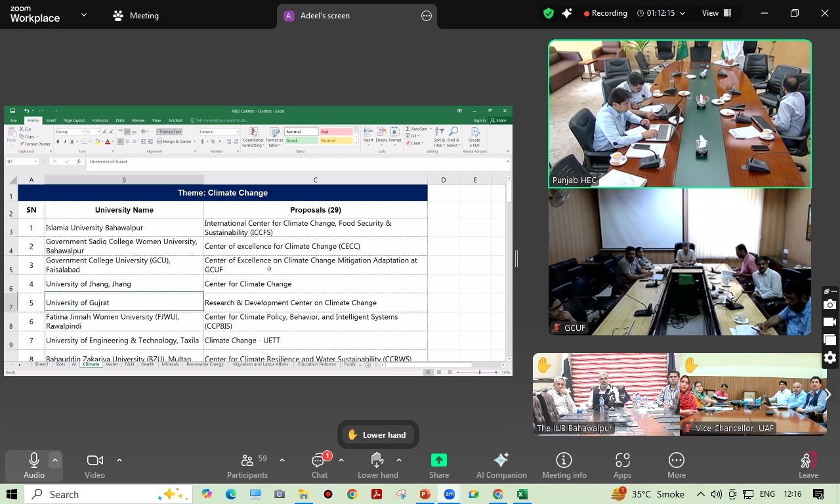The image size is (840, 504).
Task: Open File Explorer from the taskbar
Action: click(303, 494)
